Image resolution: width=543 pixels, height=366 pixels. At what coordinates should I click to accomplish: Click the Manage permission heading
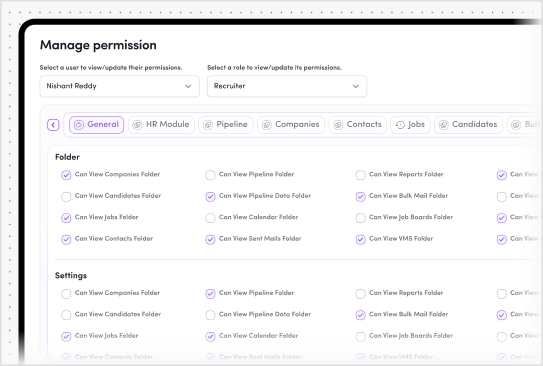click(98, 45)
